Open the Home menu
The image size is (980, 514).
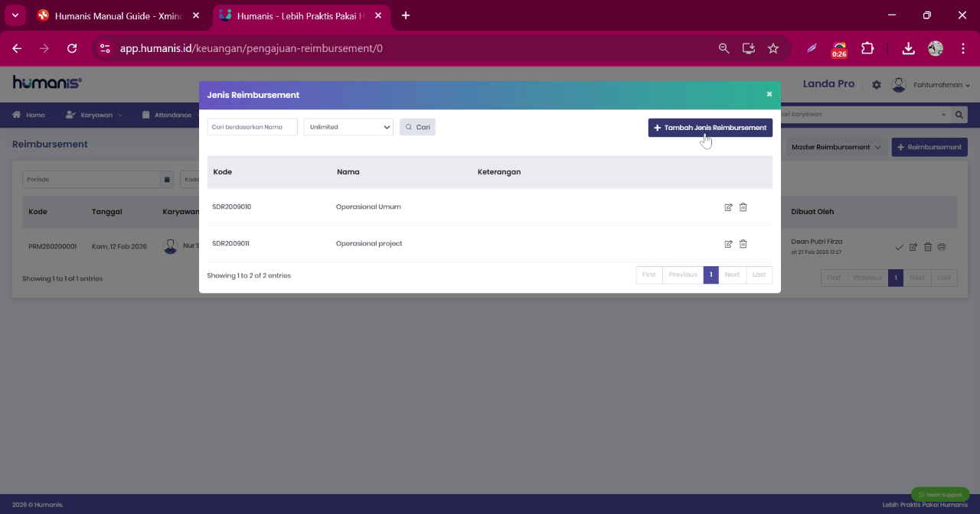point(28,115)
